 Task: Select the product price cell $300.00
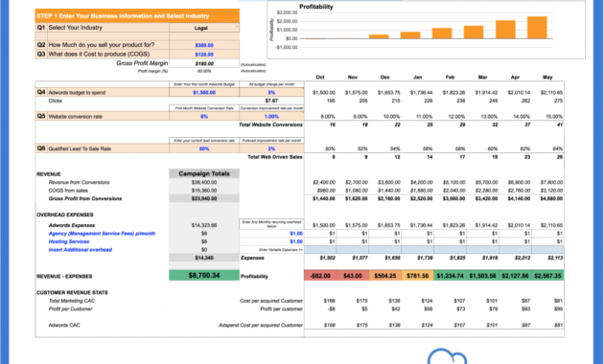tap(204, 45)
